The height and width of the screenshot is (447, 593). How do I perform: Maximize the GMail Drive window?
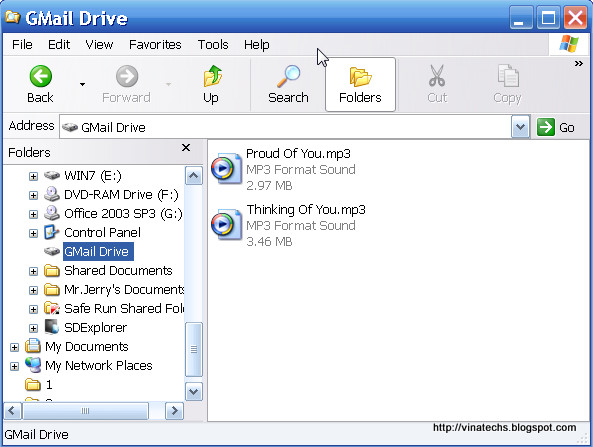pos(548,17)
